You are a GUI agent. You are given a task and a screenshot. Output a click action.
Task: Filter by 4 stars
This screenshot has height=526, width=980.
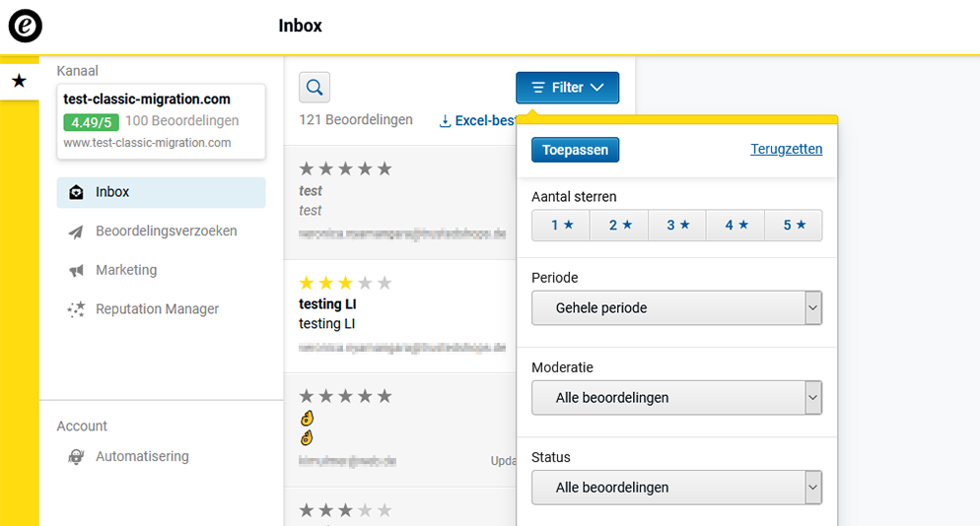[735, 226]
